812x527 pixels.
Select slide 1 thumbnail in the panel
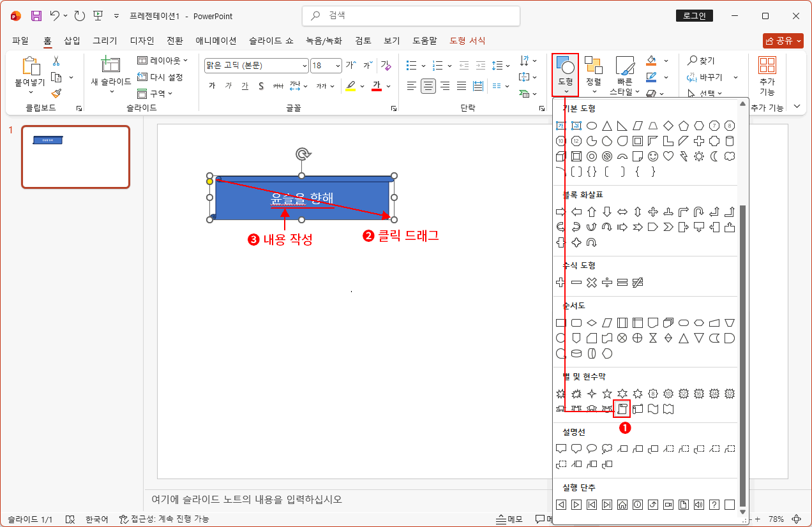[x=75, y=157]
